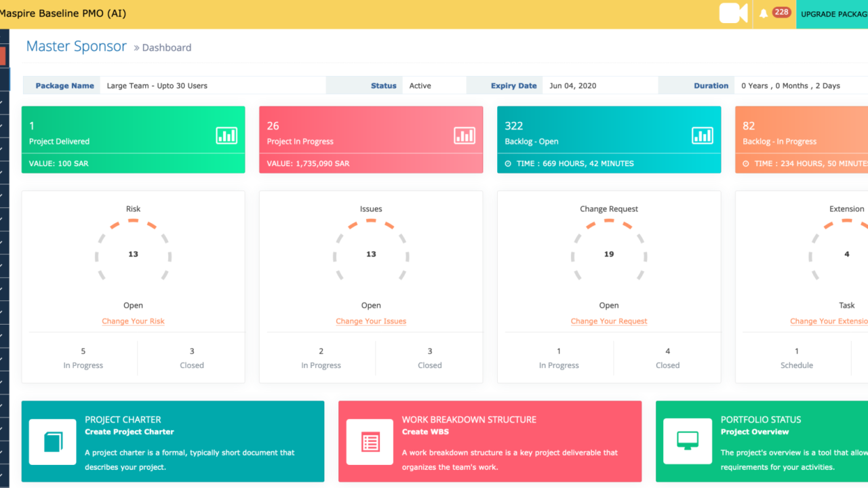Viewport: 868px width, 488px height.
Task: Click 'VALUE: 1,735,090 SAR' footer
Action: coord(309,163)
